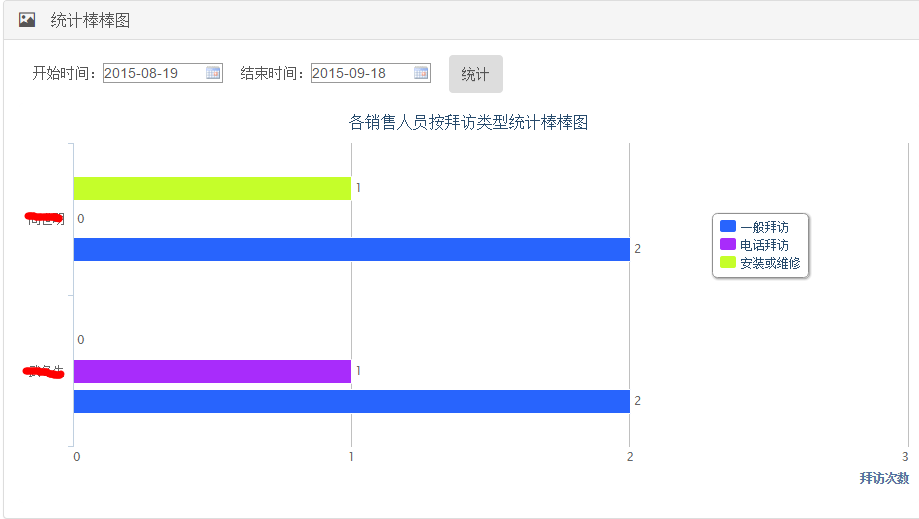Select the bottom blue bar with value 2
This screenshot has height=519, width=919.
coord(352,402)
